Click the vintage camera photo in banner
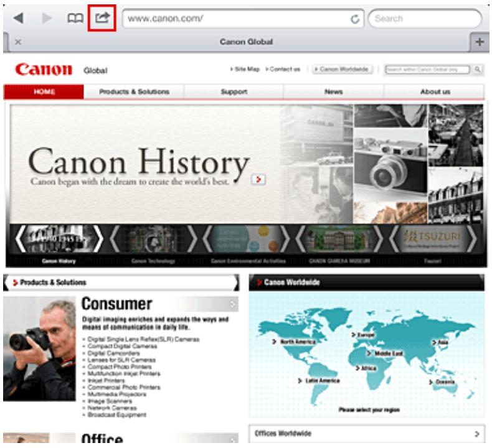 390,164
